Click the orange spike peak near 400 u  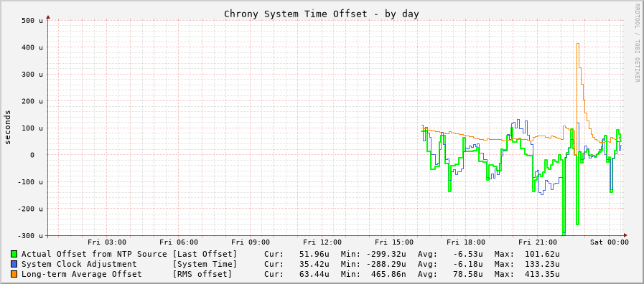[578, 44]
